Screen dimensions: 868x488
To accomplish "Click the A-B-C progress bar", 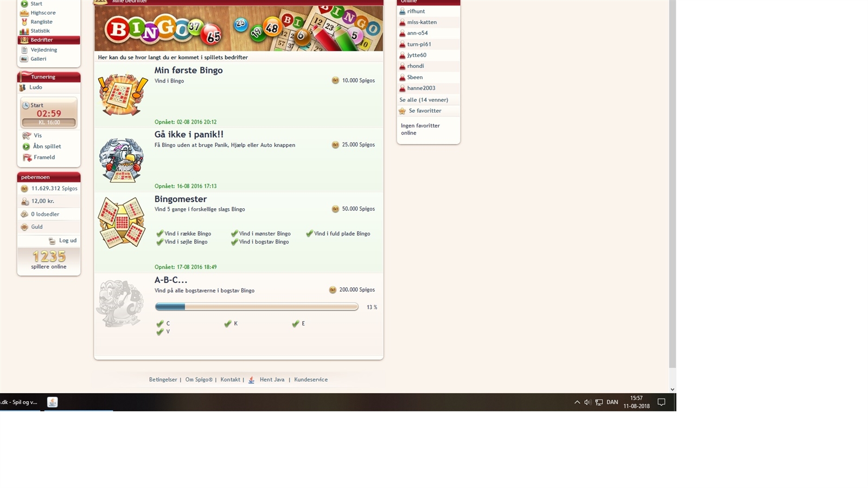I will [256, 307].
